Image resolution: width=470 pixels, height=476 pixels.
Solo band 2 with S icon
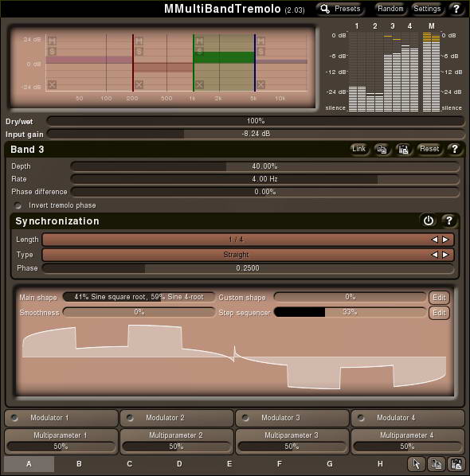139,51
